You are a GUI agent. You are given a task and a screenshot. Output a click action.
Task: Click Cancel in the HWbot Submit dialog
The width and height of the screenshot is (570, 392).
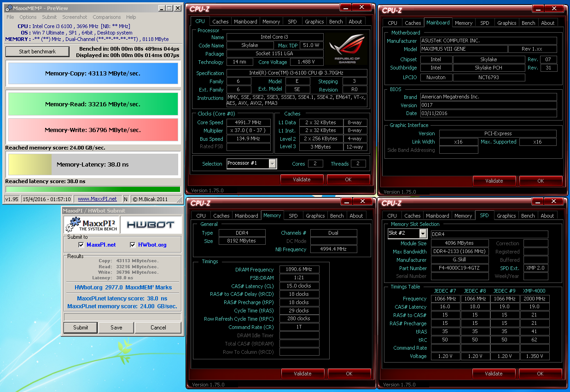click(158, 328)
